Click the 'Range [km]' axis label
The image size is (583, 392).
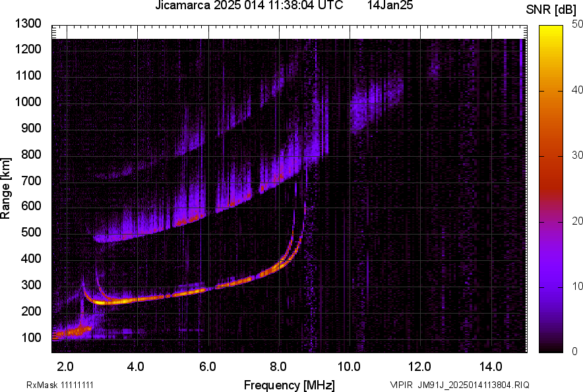pos(5,188)
